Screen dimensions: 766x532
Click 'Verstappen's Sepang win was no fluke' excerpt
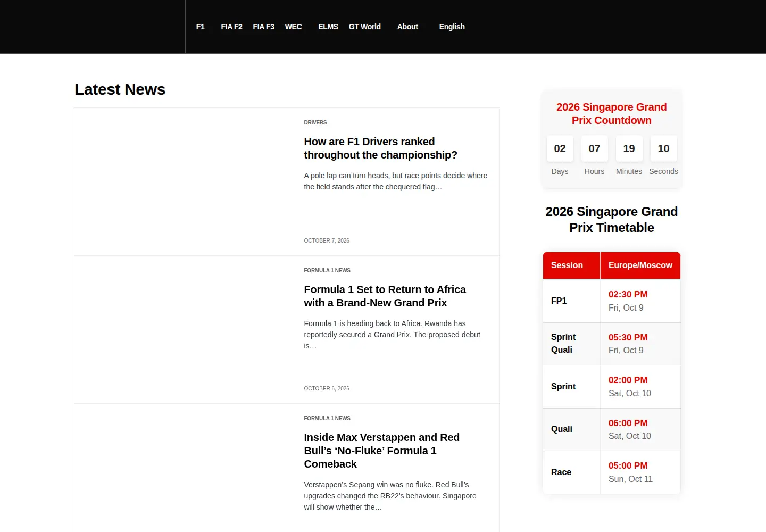(x=390, y=496)
